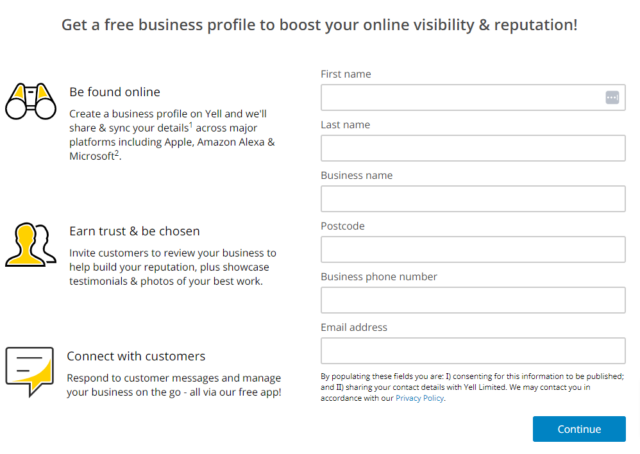Focus the First name text box
The width and height of the screenshot is (640, 454).
click(460, 97)
